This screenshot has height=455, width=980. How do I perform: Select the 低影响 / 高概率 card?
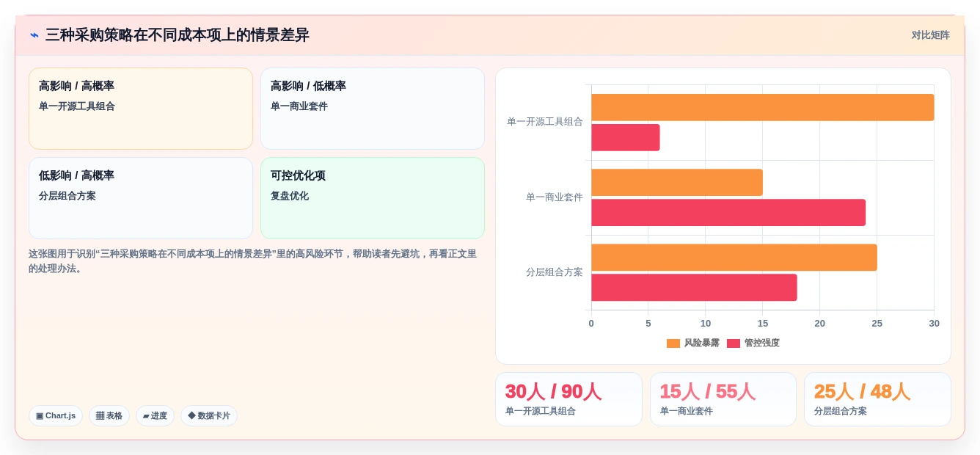[x=141, y=198]
